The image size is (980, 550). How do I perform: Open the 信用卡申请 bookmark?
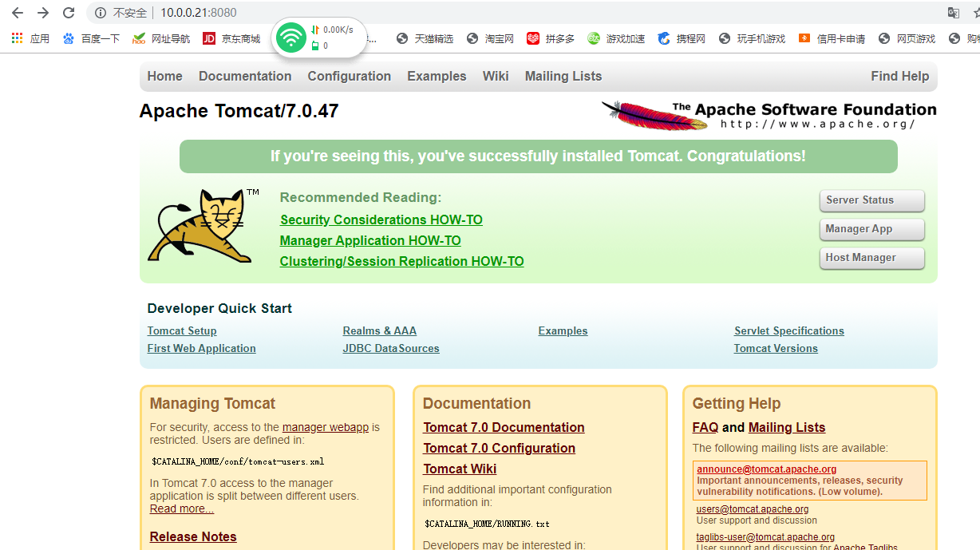coord(832,38)
